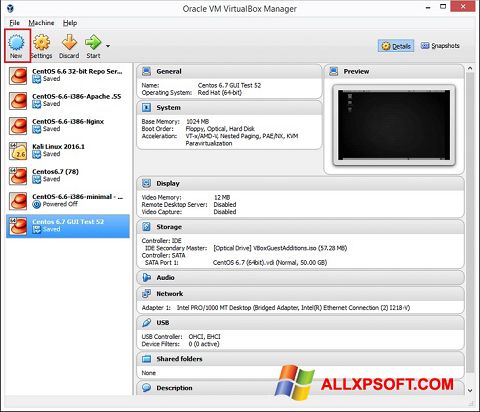Screen dimensions: 480x412
Task: Select CentOS-6.6-i386-Nginx machine icon
Action: (18, 126)
